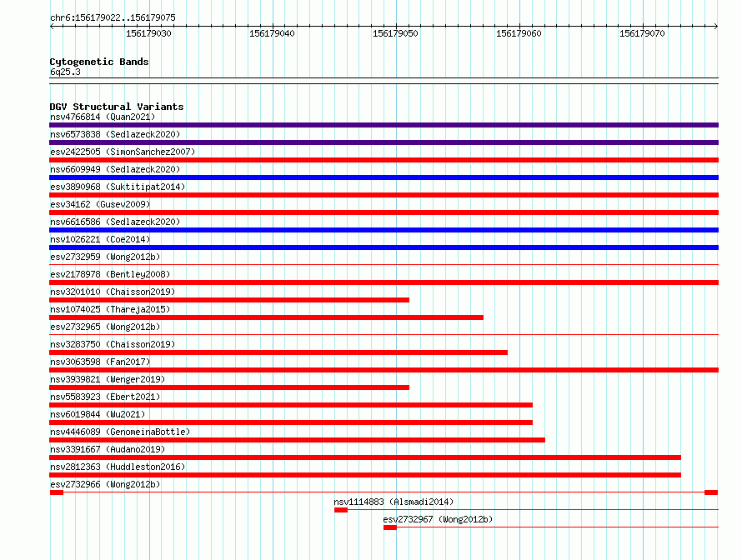Click the nsv6609949 (Sedlazeck2020) label

115,169
